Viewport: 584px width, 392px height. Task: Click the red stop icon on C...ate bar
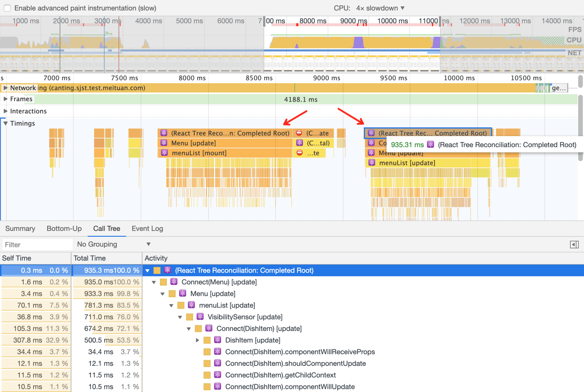299,133
